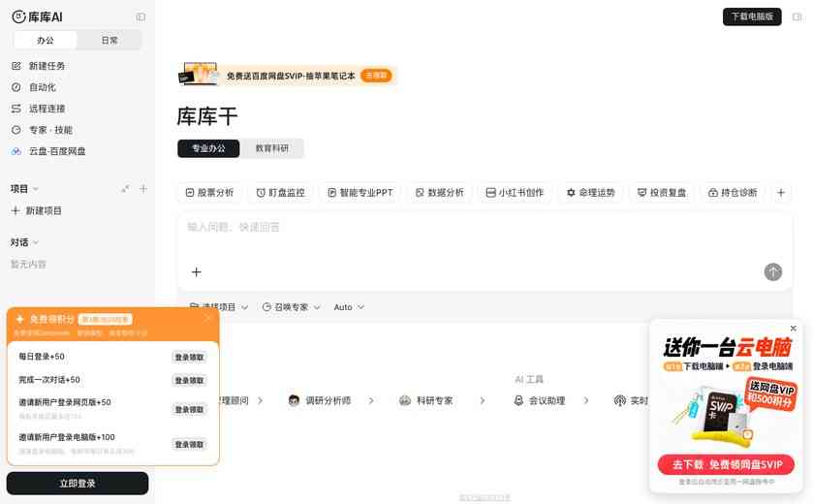Open the Auto model dropdown

(x=349, y=307)
